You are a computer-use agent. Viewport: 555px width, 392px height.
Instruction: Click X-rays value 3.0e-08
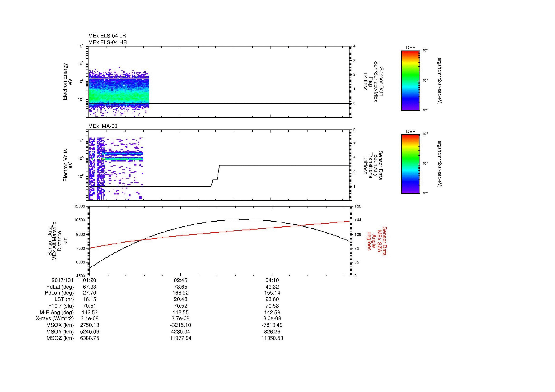click(x=272, y=318)
